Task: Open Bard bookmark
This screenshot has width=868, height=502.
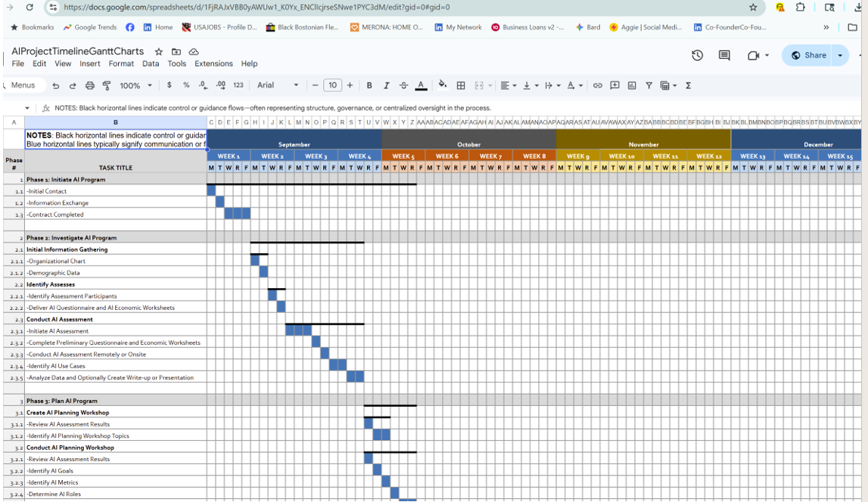Action: point(588,27)
